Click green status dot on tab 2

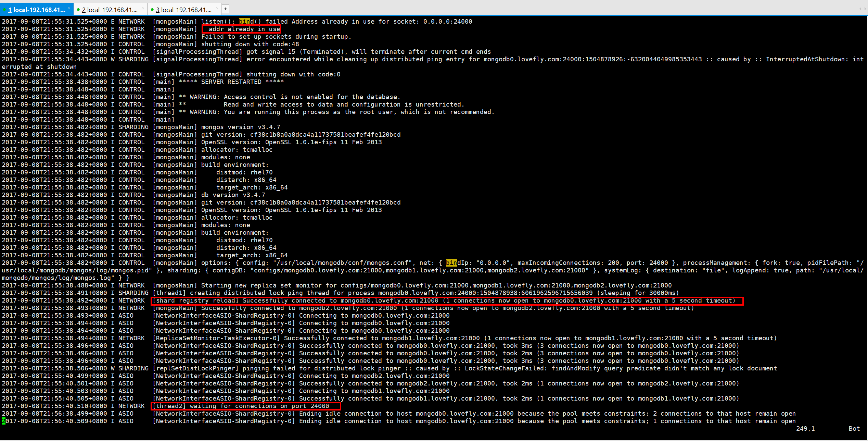(78, 10)
